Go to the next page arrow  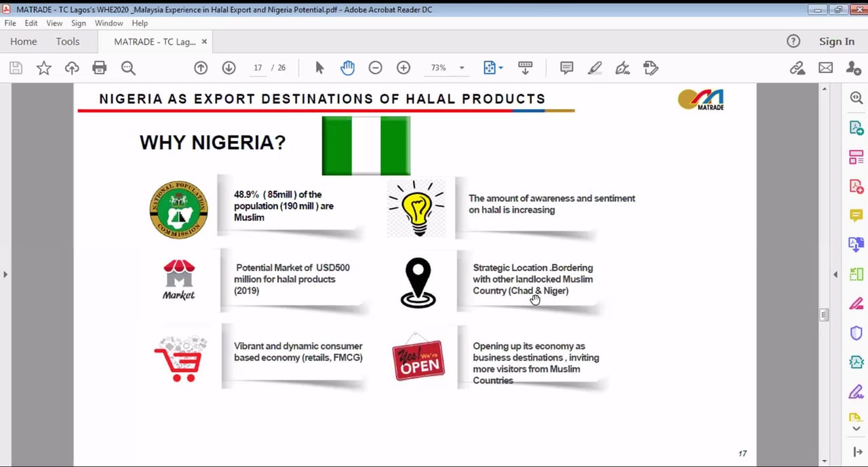229,68
